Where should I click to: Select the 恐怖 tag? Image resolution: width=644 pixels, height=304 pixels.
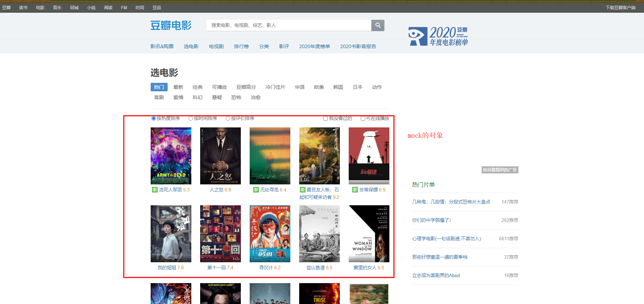pos(236,97)
